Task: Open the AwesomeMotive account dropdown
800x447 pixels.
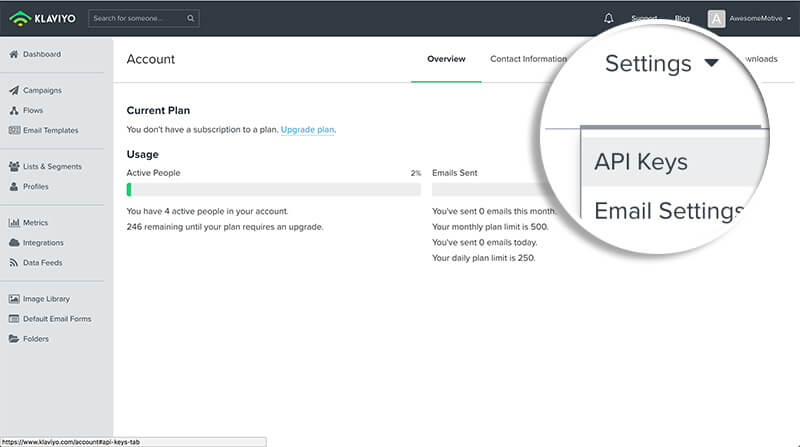Action: pyautogui.click(x=760, y=18)
